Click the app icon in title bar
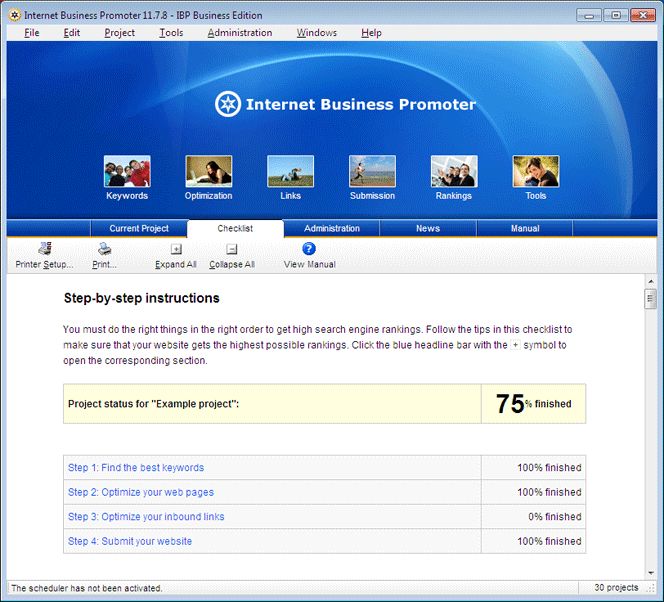The image size is (664, 602). click(15, 15)
